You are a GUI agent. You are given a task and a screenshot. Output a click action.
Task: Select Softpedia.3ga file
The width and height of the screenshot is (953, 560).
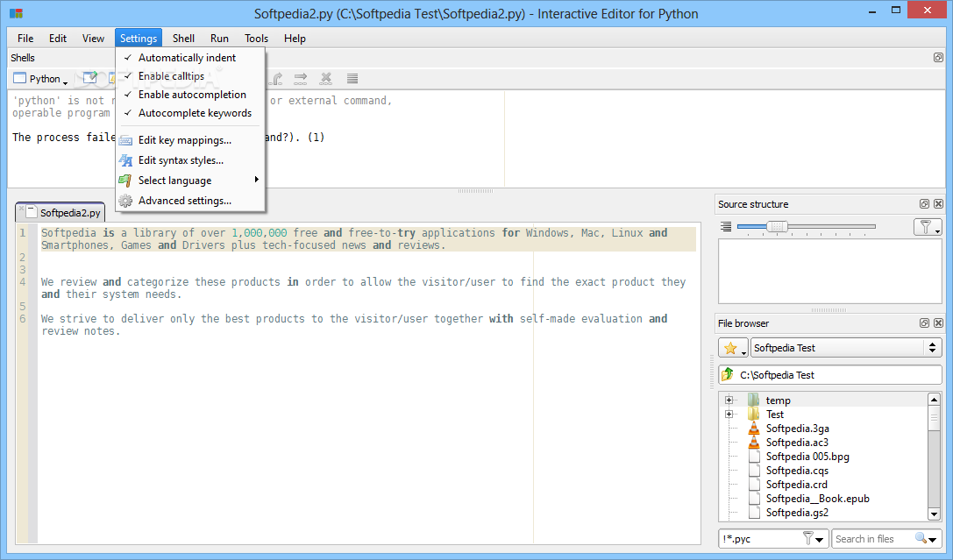click(797, 429)
